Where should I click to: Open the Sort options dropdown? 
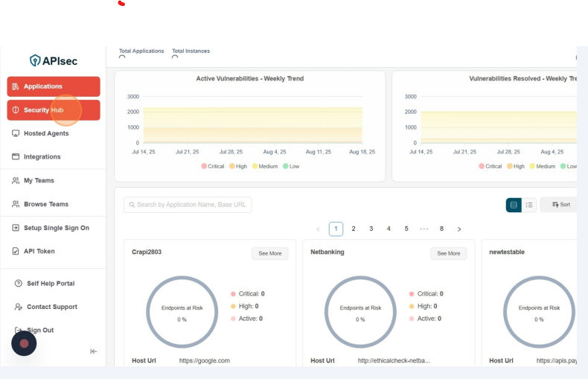pos(561,205)
